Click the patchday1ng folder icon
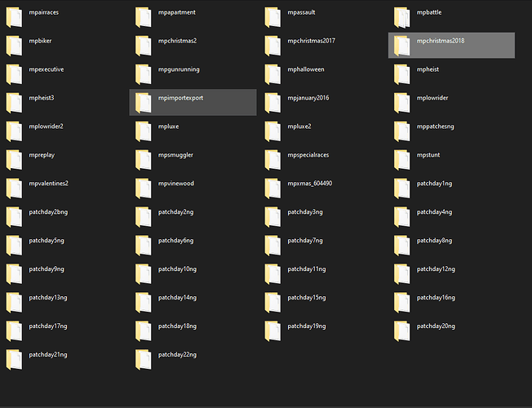Image resolution: width=532 pixels, height=408 pixels. click(402, 188)
